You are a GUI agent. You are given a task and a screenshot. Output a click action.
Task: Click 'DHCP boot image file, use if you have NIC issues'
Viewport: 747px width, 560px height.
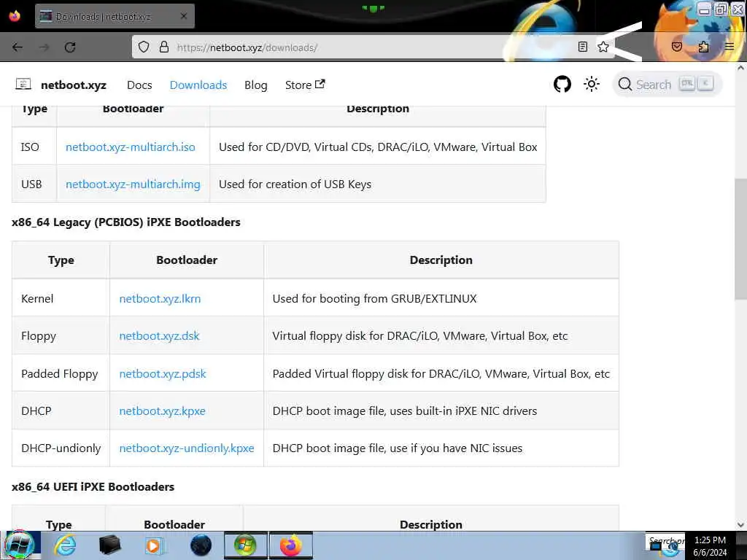coord(398,448)
